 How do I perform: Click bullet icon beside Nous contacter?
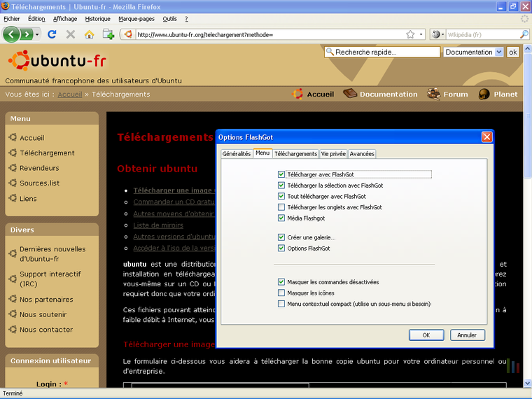tap(13, 329)
